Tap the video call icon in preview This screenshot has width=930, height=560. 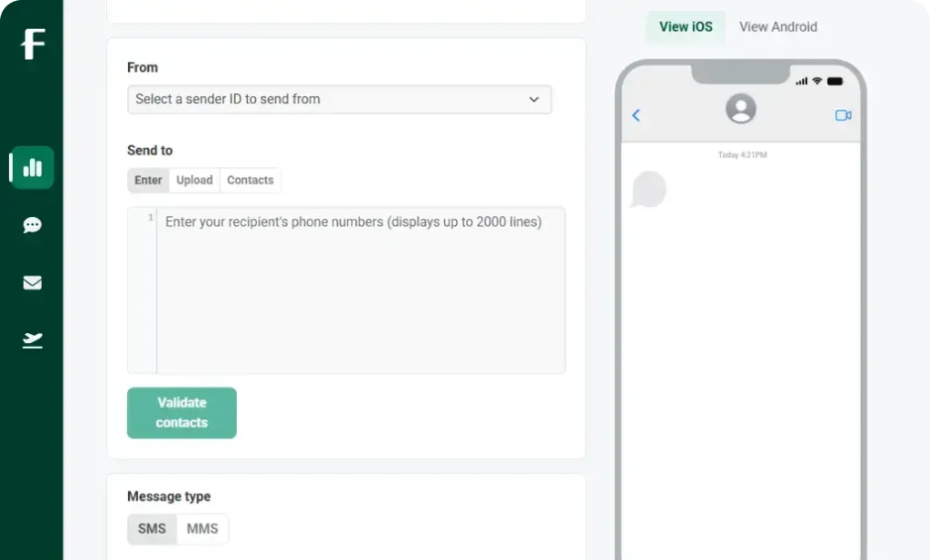[843, 115]
